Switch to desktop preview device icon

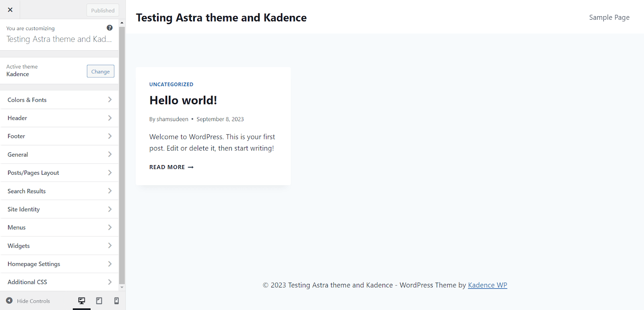coord(82,301)
